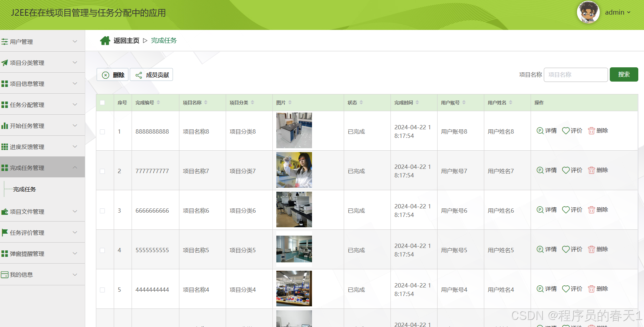Click the row 1 lab thumbnail
The width and height of the screenshot is (644, 327).
(294, 130)
